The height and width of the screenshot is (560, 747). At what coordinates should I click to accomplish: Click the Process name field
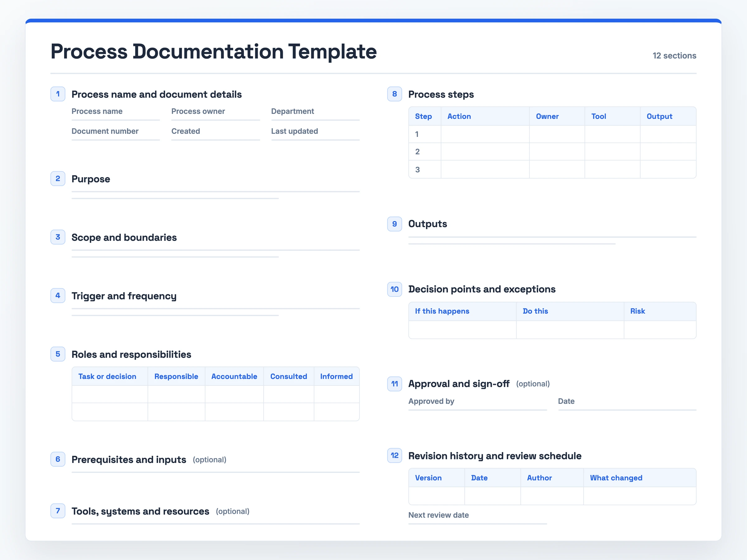(x=115, y=114)
